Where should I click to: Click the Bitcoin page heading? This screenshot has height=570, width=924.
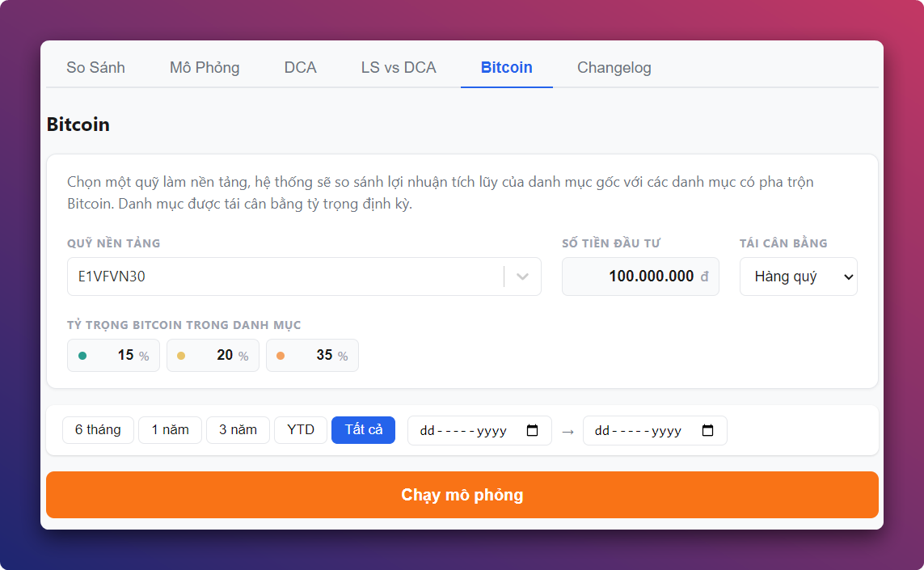point(78,125)
